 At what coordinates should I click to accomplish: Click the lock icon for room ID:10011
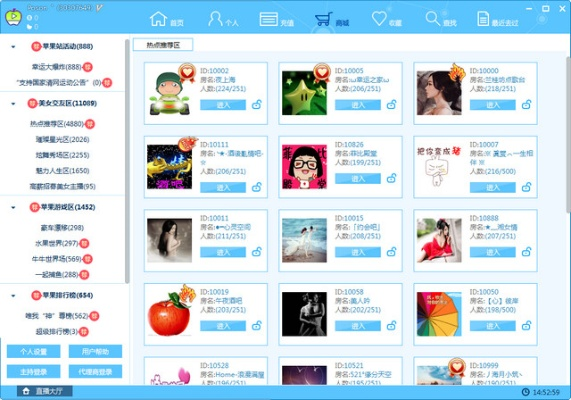pyautogui.click(x=257, y=252)
